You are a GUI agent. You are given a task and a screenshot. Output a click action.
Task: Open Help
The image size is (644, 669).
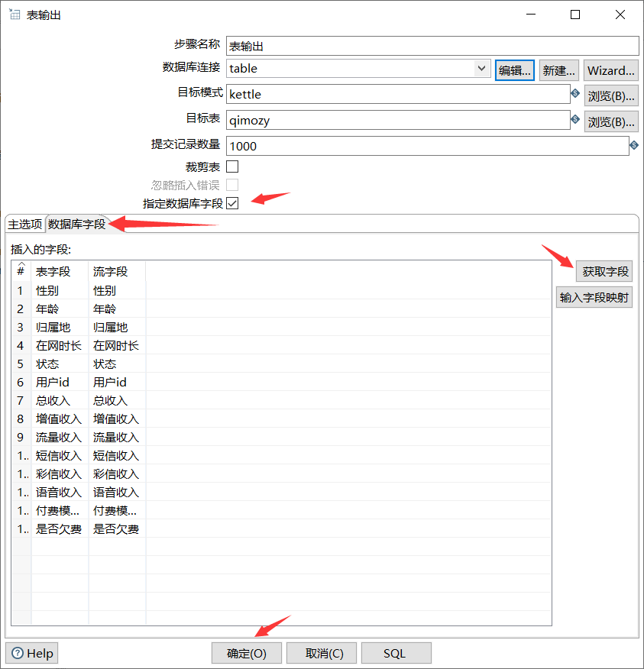coord(31,653)
